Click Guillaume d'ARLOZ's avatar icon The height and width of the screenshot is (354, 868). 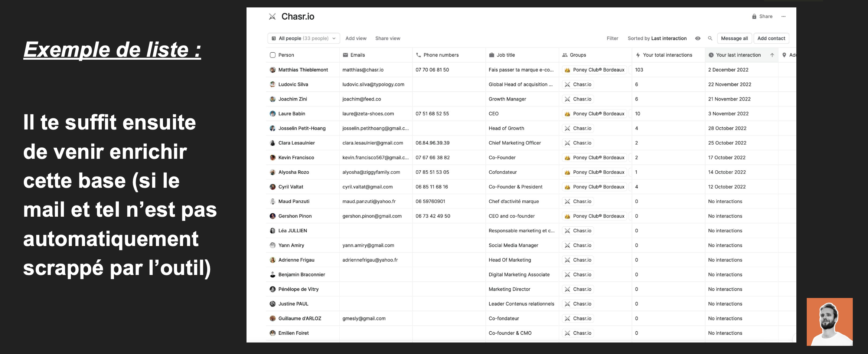pyautogui.click(x=273, y=318)
